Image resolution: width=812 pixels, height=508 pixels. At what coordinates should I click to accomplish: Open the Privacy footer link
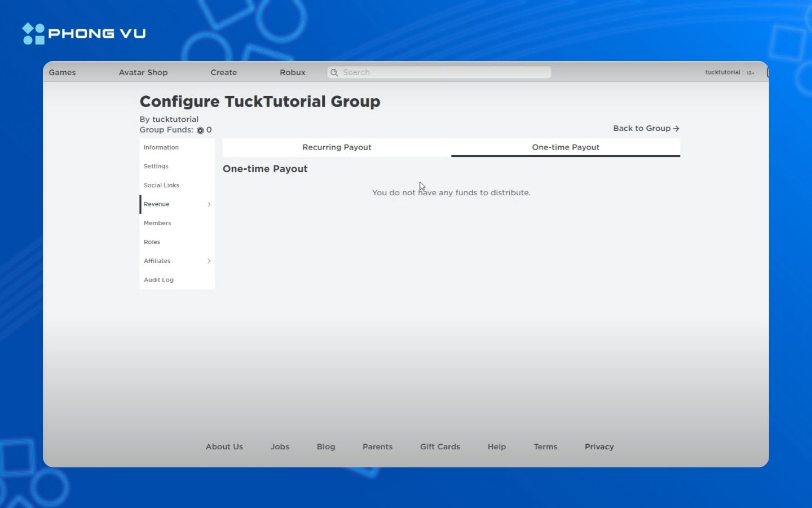[x=599, y=446]
